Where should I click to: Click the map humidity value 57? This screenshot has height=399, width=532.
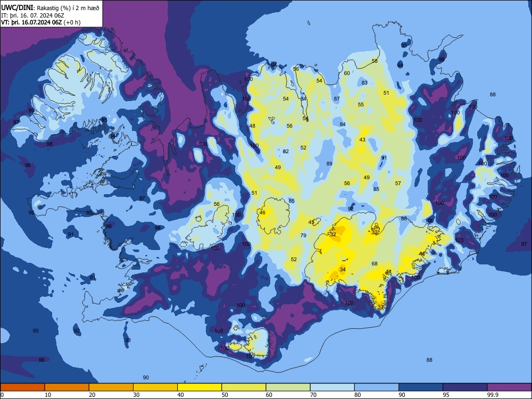[398, 183]
